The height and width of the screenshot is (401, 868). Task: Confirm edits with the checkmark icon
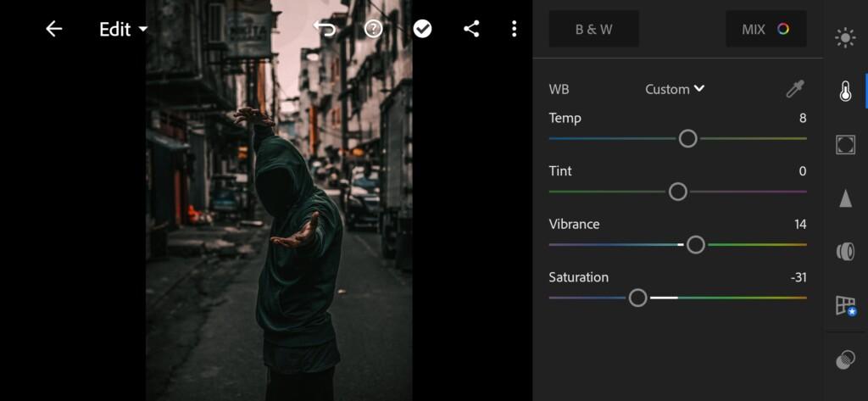(x=422, y=29)
